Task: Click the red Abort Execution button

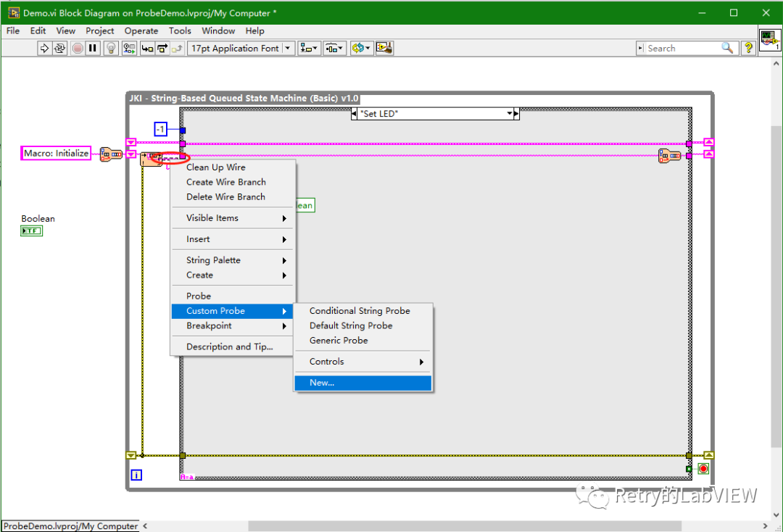Action: pos(78,48)
